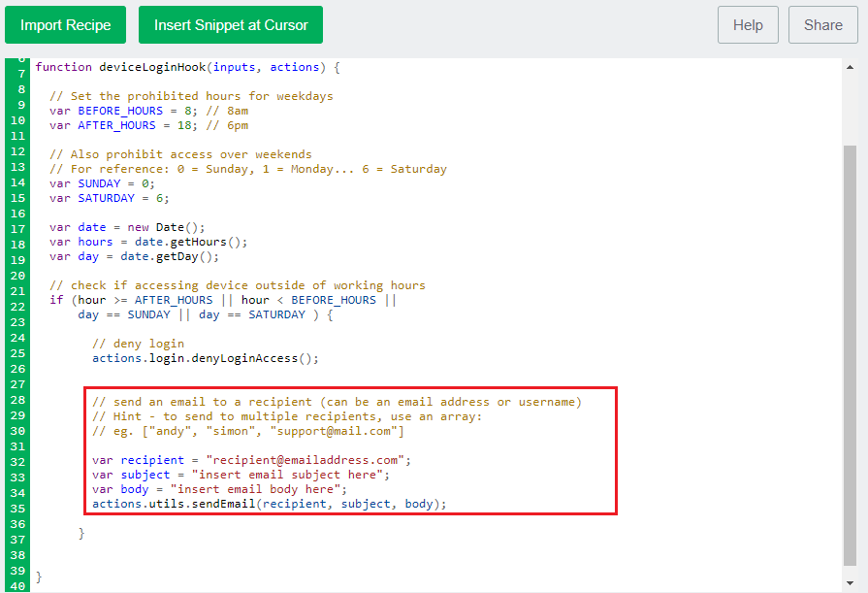This screenshot has width=868, height=593.
Task: Open the Help button
Action: tap(748, 25)
